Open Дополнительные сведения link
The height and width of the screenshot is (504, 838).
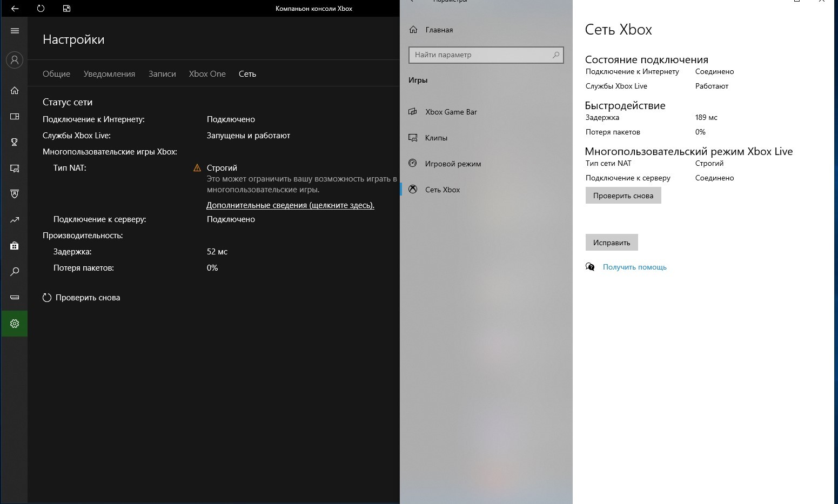pyautogui.click(x=290, y=205)
